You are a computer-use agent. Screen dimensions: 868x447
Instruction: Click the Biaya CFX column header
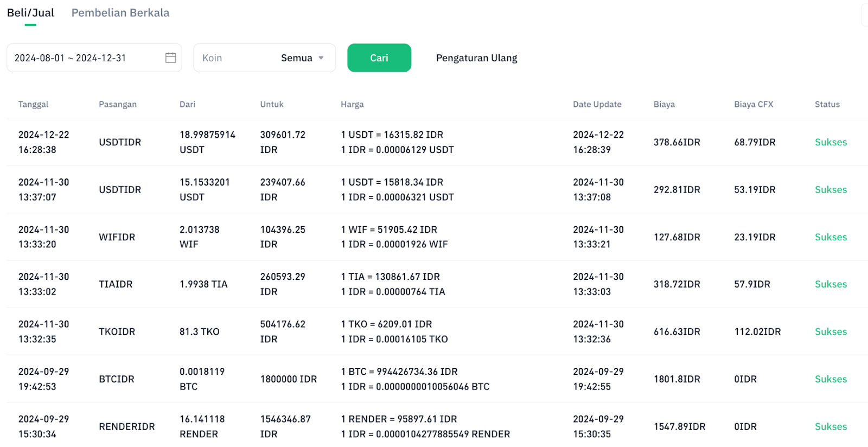click(x=754, y=104)
